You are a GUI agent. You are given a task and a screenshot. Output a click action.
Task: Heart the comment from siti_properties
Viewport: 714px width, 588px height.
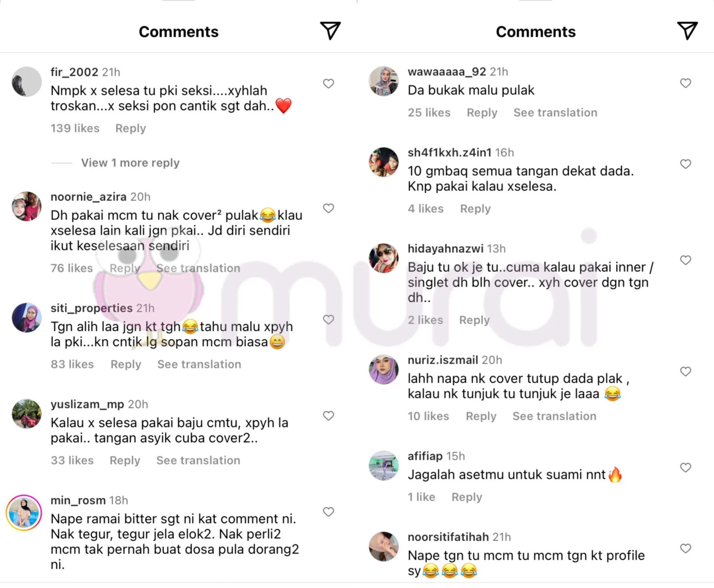328,319
